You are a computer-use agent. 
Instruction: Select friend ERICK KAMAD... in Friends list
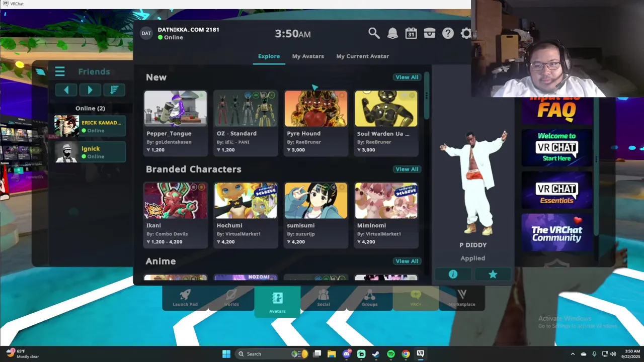click(x=90, y=126)
